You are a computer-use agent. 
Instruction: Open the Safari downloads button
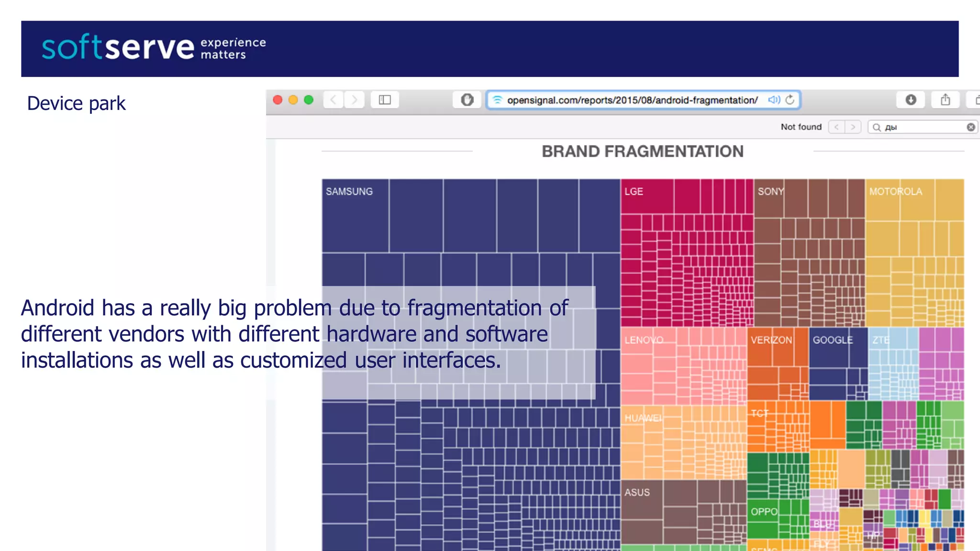911,100
